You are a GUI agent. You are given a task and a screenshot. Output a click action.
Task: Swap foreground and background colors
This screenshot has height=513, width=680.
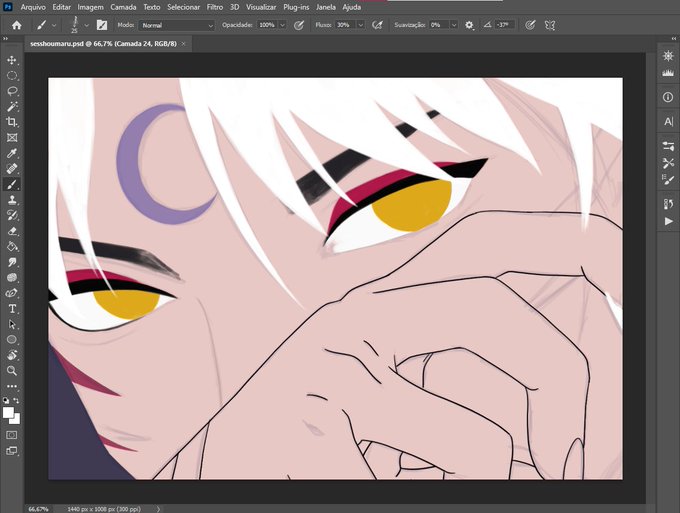point(16,400)
